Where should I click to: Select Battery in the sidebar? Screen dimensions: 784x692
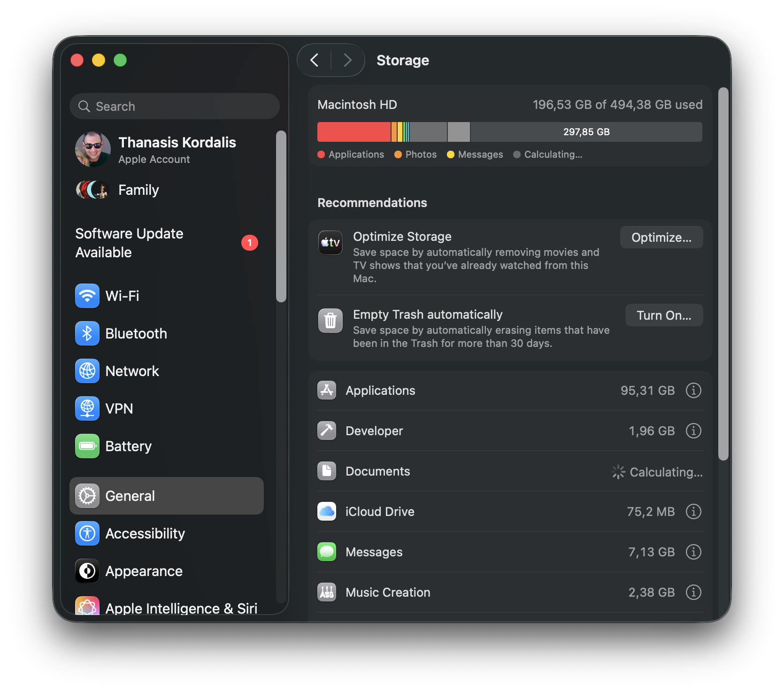tap(167, 446)
